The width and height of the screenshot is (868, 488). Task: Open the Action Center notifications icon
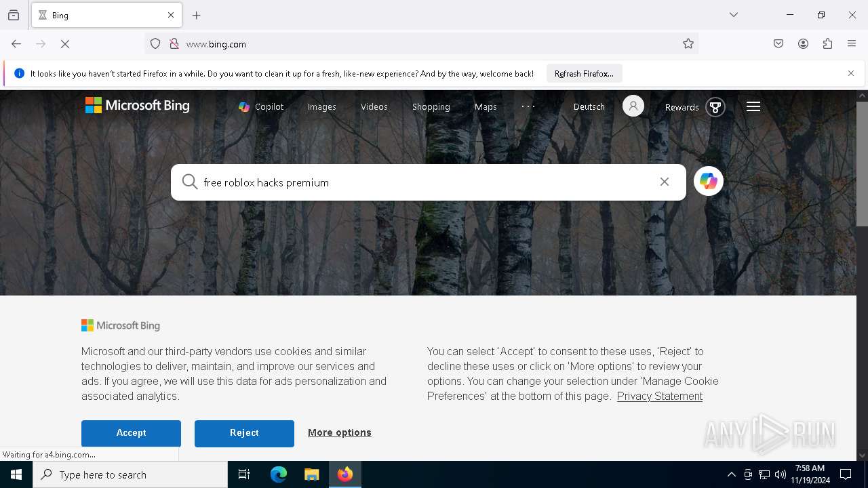846,474
